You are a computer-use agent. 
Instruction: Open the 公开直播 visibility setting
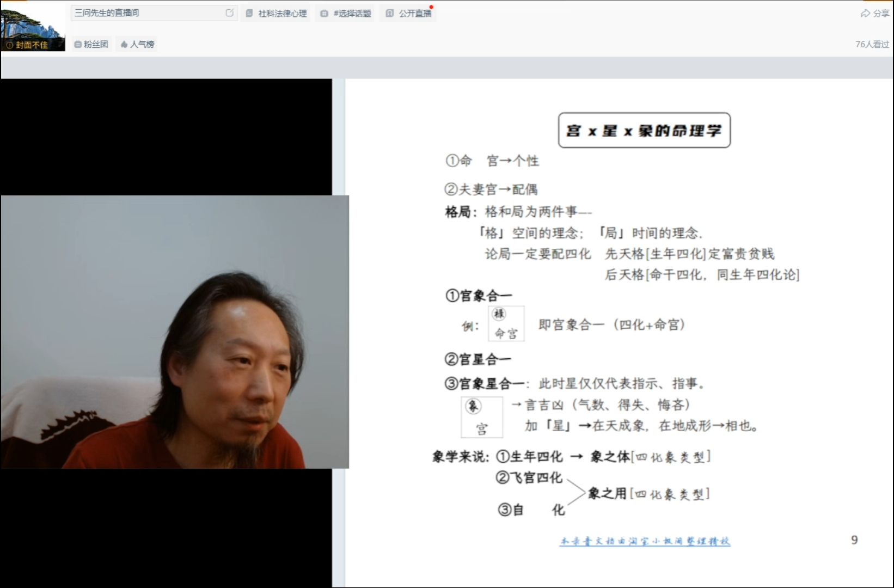[409, 13]
